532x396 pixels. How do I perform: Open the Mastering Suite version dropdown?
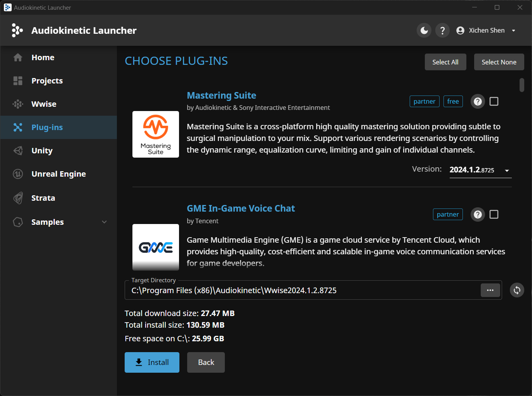[x=480, y=170]
